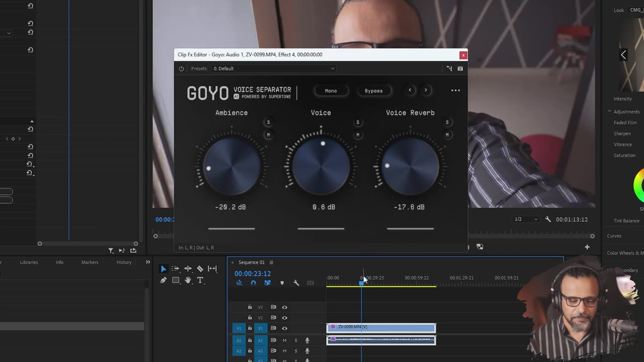Click the Voice Reverb value -17.6 dB
The width and height of the screenshot is (644, 362).
pos(409,207)
